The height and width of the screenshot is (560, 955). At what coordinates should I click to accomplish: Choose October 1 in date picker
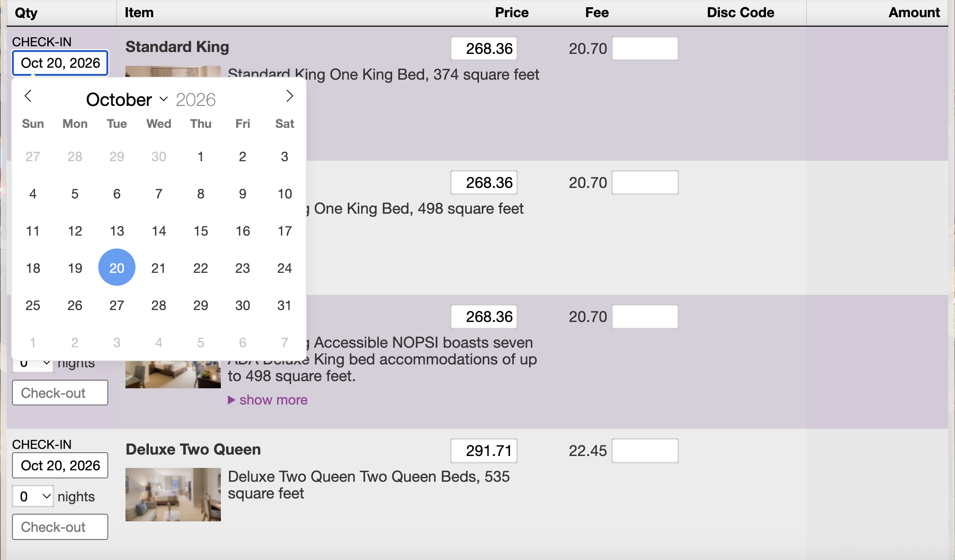(x=200, y=156)
